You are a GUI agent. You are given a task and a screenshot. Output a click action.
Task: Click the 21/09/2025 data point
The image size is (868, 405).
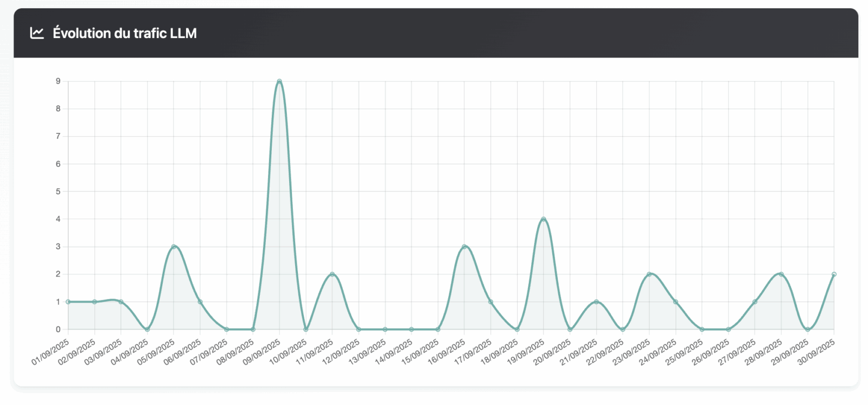596,302
